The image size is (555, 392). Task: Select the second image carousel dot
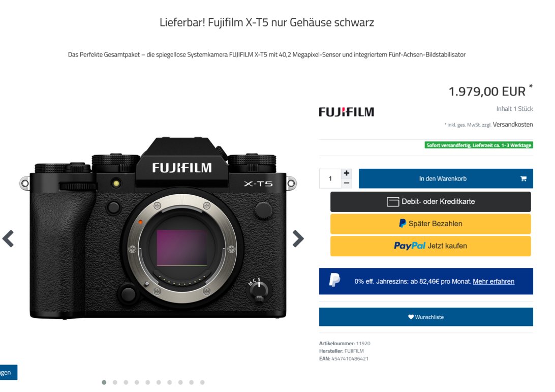pyautogui.click(x=115, y=382)
